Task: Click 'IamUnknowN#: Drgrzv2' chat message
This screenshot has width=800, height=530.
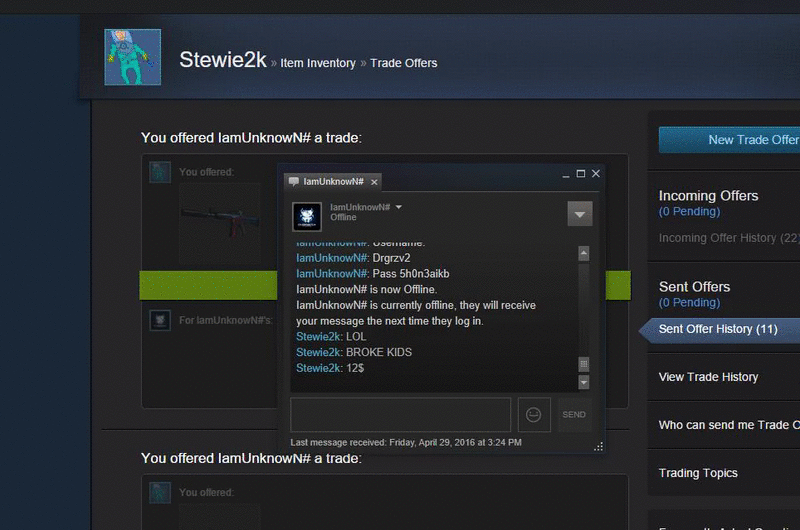Action: [x=353, y=258]
